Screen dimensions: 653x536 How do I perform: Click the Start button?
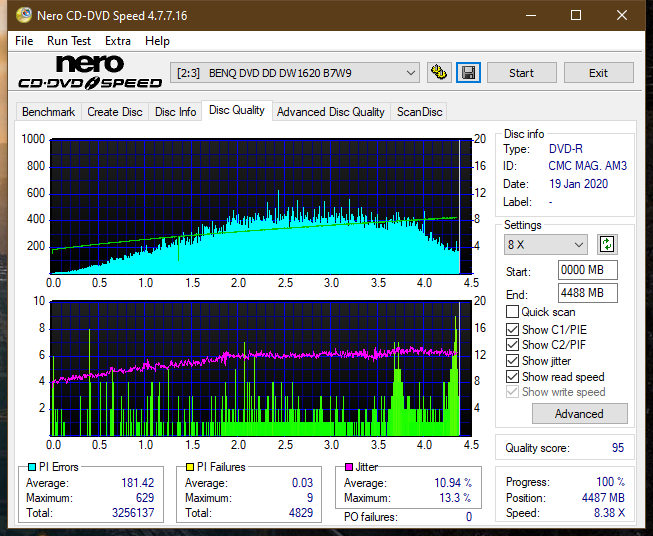coord(521,73)
